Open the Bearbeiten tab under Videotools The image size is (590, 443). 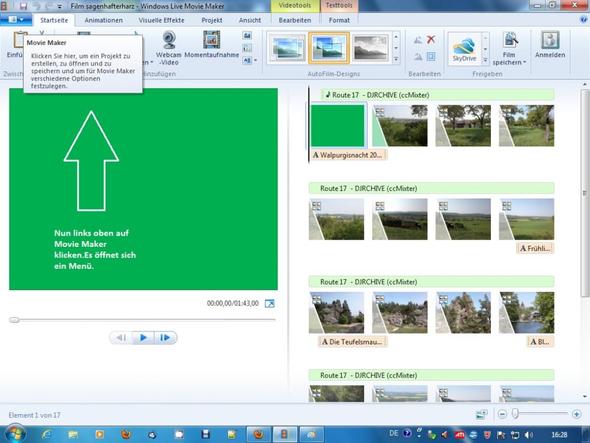(x=295, y=20)
